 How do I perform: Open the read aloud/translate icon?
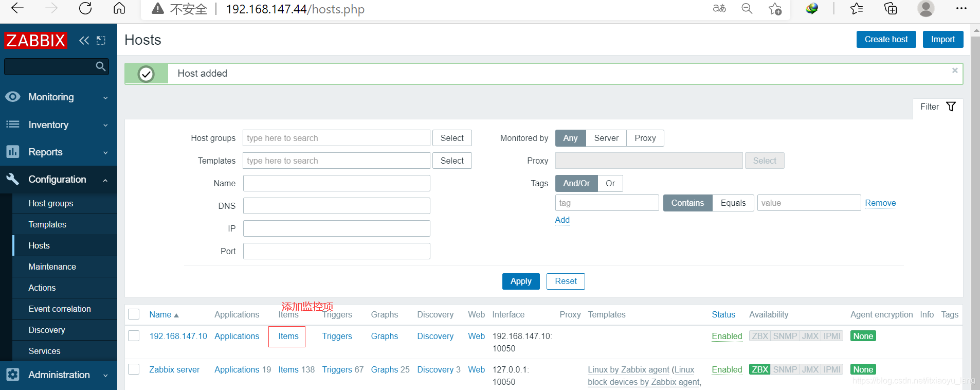[719, 8]
